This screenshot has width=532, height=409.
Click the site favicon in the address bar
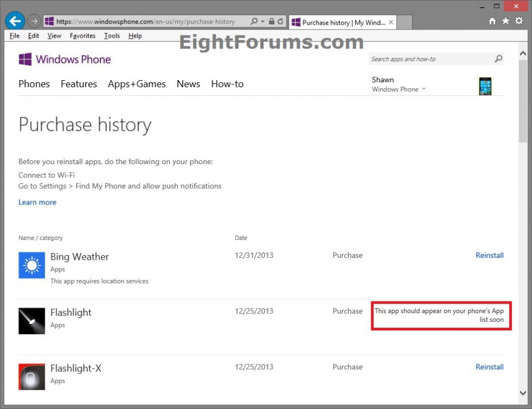pyautogui.click(x=49, y=21)
